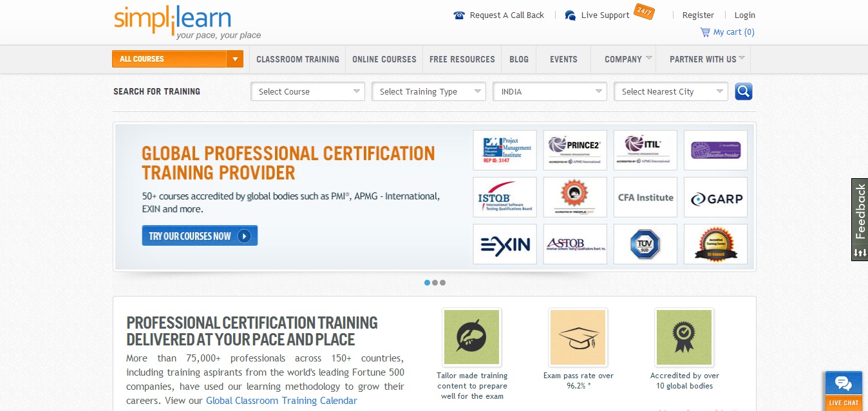This screenshot has height=411, width=868.
Task: Open the Feedback side tab
Action: [860, 219]
